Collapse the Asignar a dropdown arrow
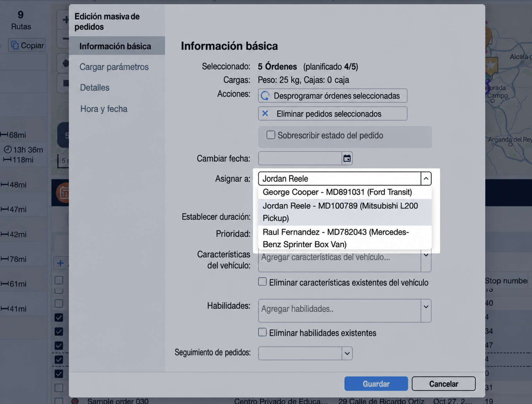532x404 pixels. pos(426,179)
